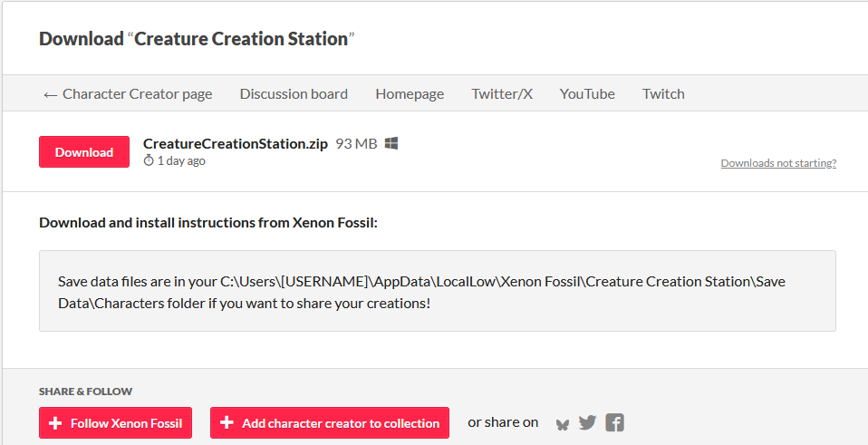Click the '1 day ago' upload timestamp
Viewport: 868px width, 445px height.
coord(181,160)
